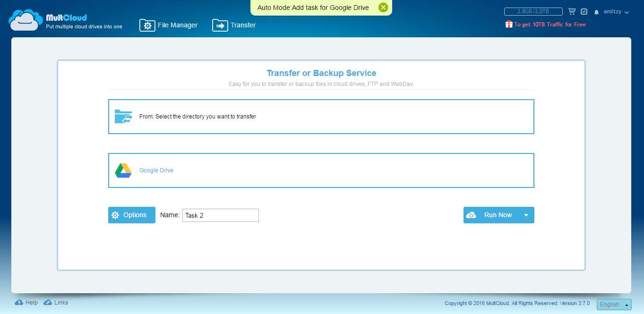Image resolution: width=644 pixels, height=314 pixels.
Task: Click the Google Drive logo icon
Action: pyautogui.click(x=123, y=170)
